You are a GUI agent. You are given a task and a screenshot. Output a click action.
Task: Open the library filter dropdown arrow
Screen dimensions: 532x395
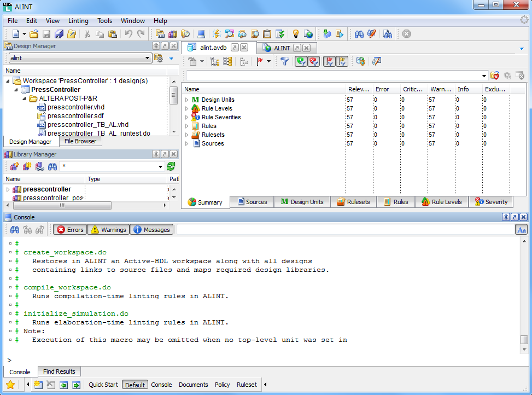161,167
